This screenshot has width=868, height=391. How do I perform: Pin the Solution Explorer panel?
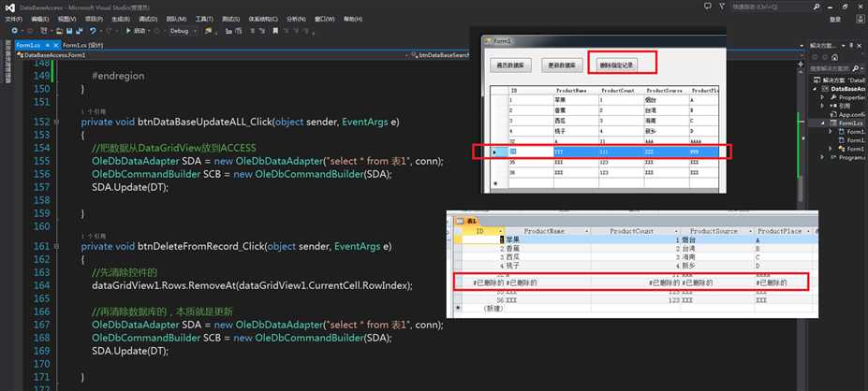point(851,45)
